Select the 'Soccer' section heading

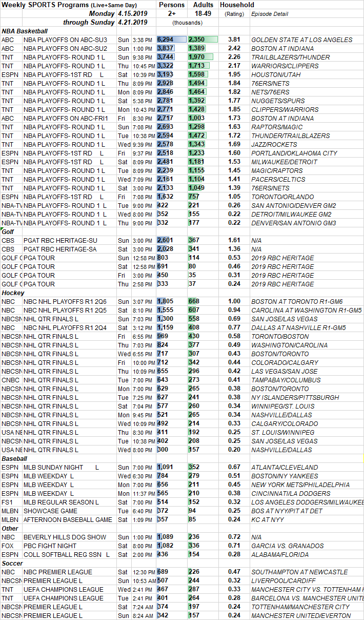coord(12,563)
